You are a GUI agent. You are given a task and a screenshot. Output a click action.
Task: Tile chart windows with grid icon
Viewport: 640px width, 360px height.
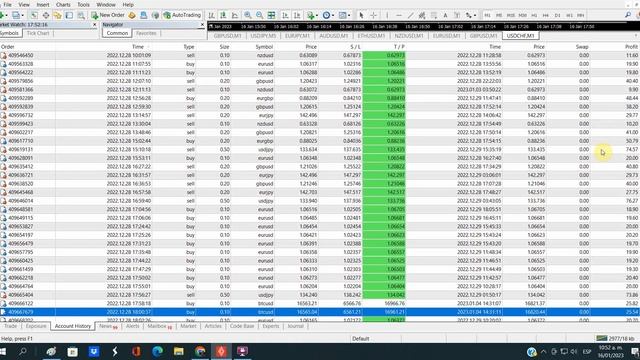[x=271, y=16]
